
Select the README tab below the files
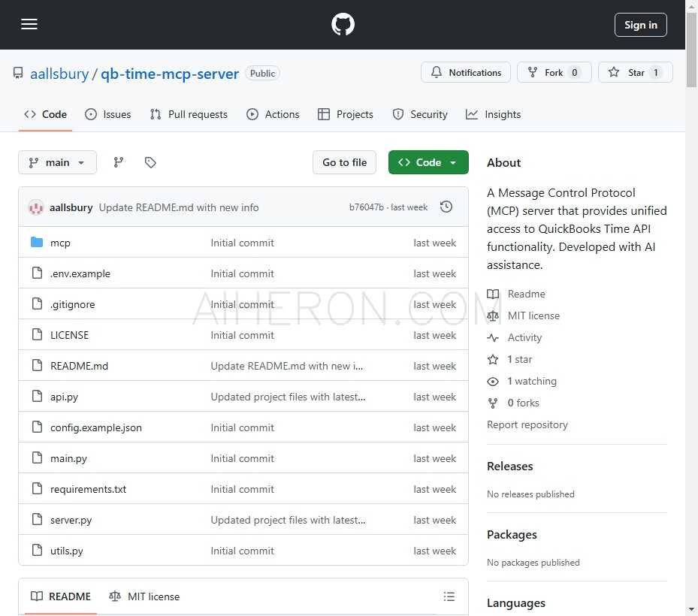click(x=61, y=596)
